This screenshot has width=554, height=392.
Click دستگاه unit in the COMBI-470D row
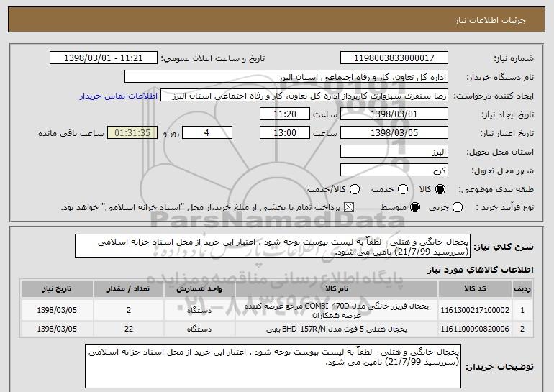pyautogui.click(x=199, y=310)
